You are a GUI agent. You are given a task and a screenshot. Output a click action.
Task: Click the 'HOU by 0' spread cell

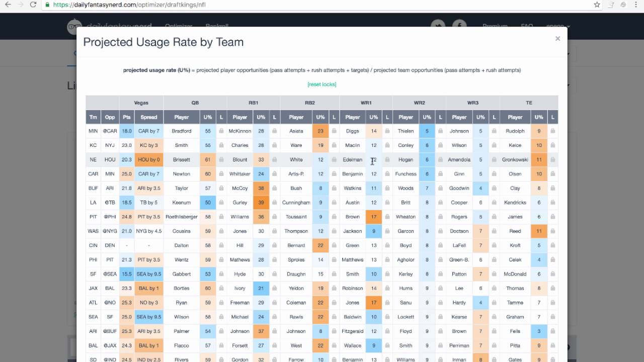(149, 160)
